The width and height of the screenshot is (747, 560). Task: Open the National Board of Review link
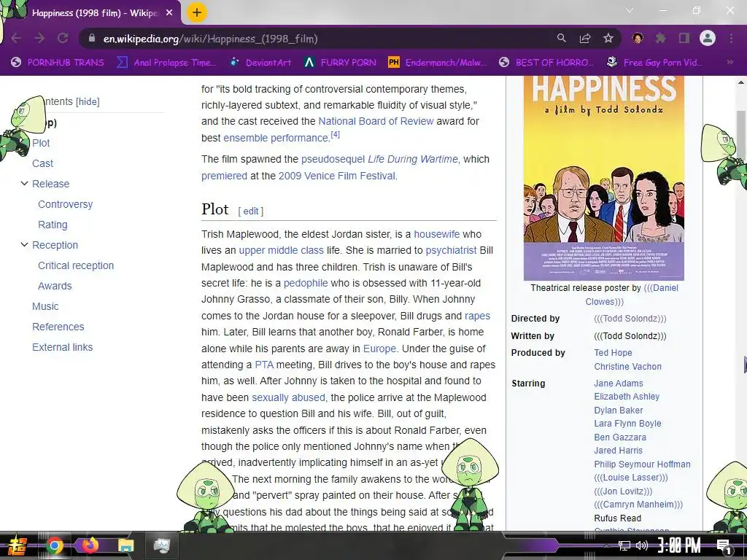(376, 121)
